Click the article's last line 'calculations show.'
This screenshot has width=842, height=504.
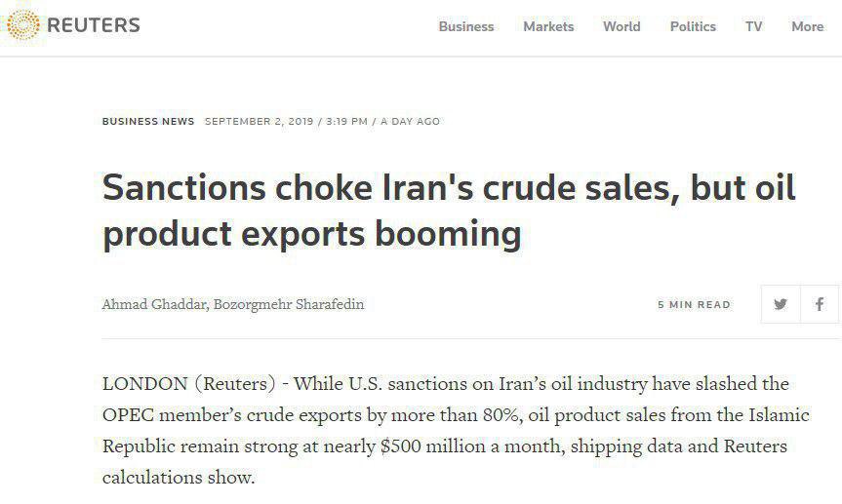(178, 478)
